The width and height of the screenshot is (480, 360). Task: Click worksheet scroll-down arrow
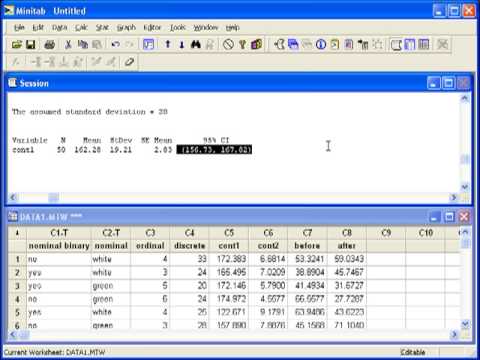click(x=465, y=324)
